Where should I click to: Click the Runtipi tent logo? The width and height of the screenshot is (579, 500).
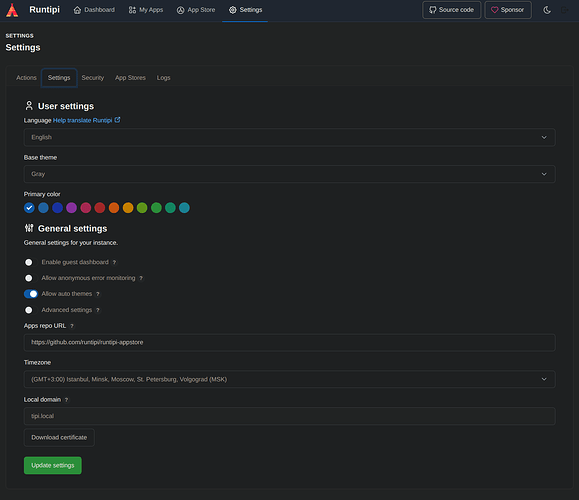coord(12,10)
